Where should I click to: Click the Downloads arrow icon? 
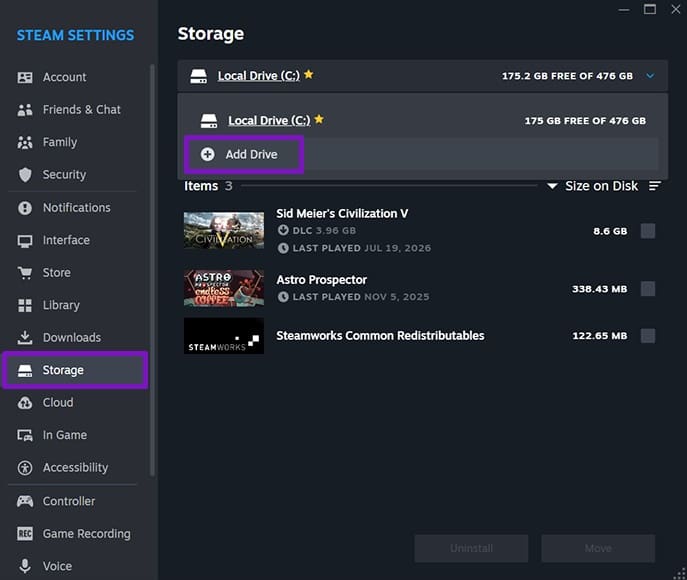pos(25,337)
